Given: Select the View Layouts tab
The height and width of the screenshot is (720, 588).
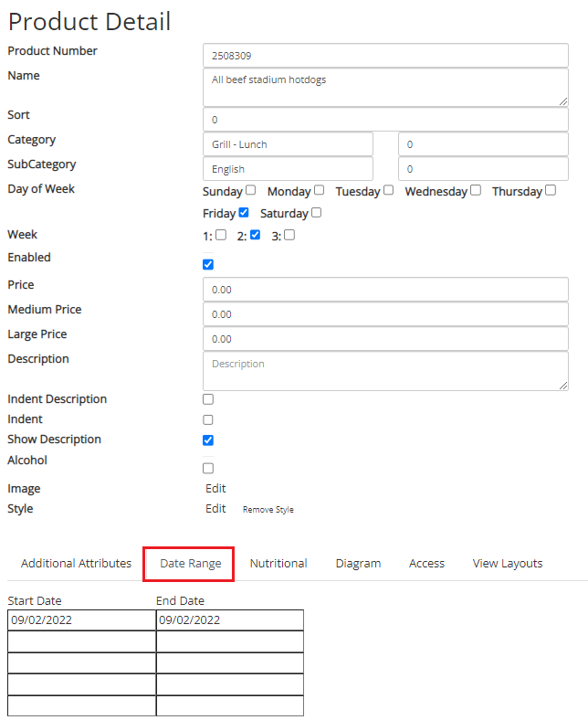Looking at the screenshot, I should click(508, 563).
